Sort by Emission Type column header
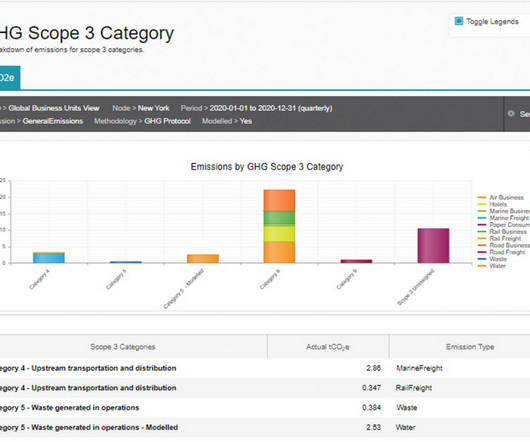 (x=470, y=347)
